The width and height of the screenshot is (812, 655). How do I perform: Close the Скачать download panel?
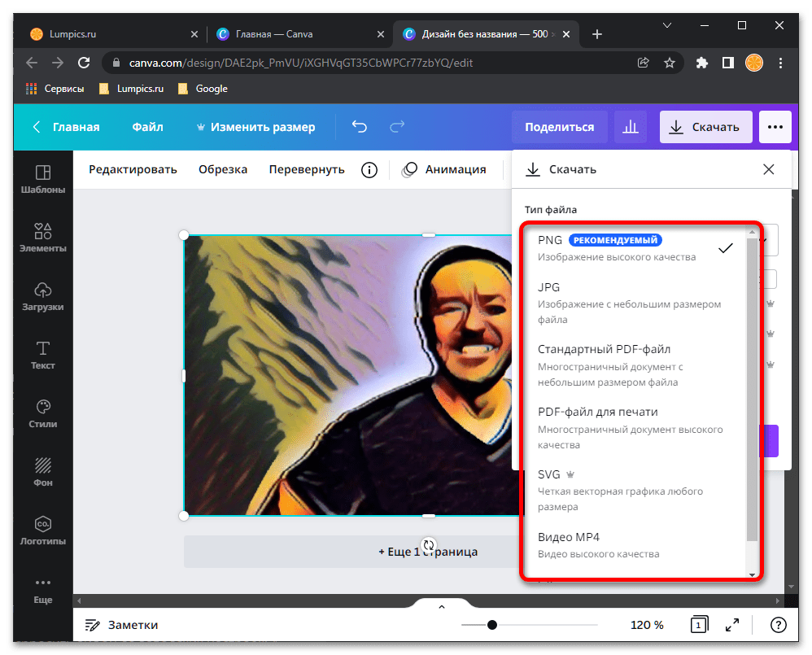coord(768,169)
